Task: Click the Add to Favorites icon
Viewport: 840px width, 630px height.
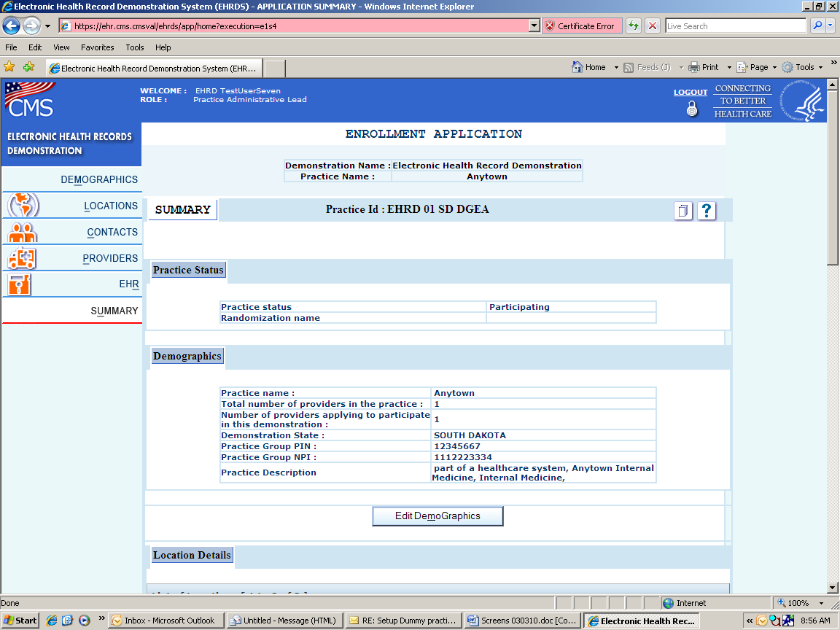Action: point(28,67)
